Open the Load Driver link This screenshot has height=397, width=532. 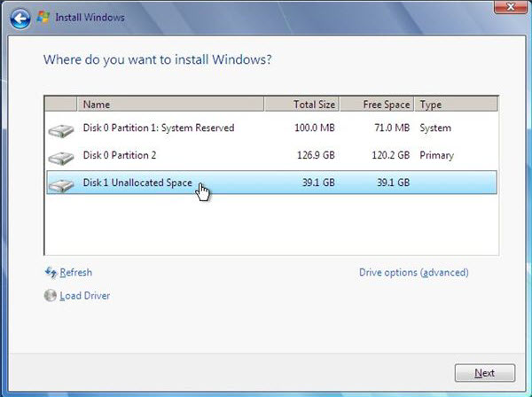point(85,296)
